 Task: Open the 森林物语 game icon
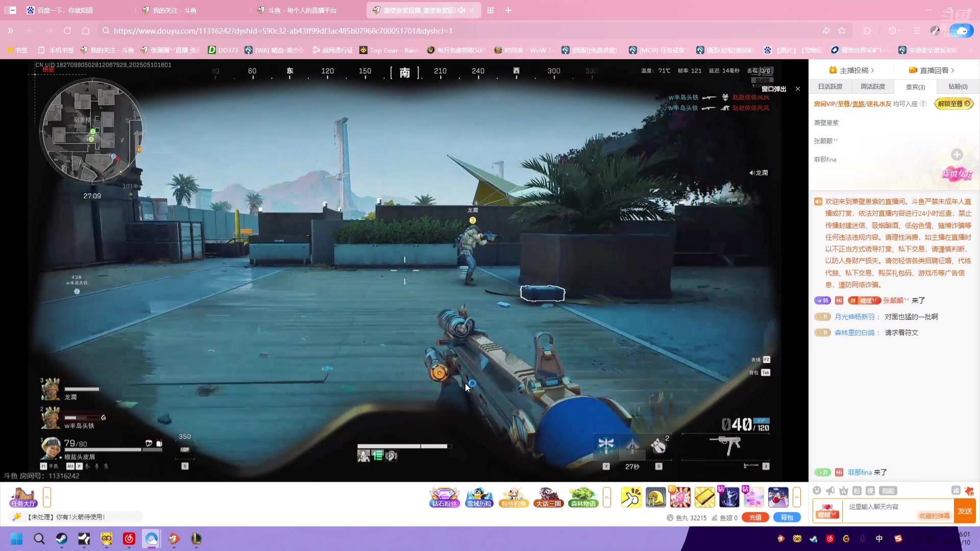click(583, 497)
